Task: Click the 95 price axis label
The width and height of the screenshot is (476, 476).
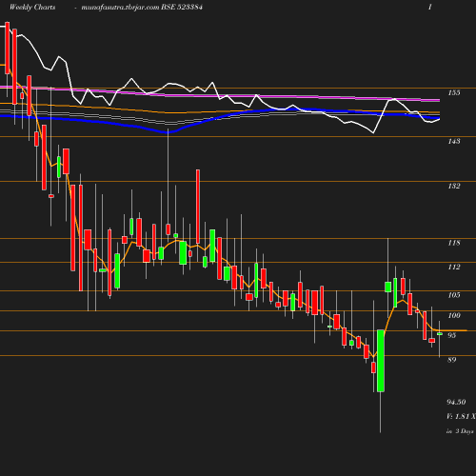Action: [451, 335]
